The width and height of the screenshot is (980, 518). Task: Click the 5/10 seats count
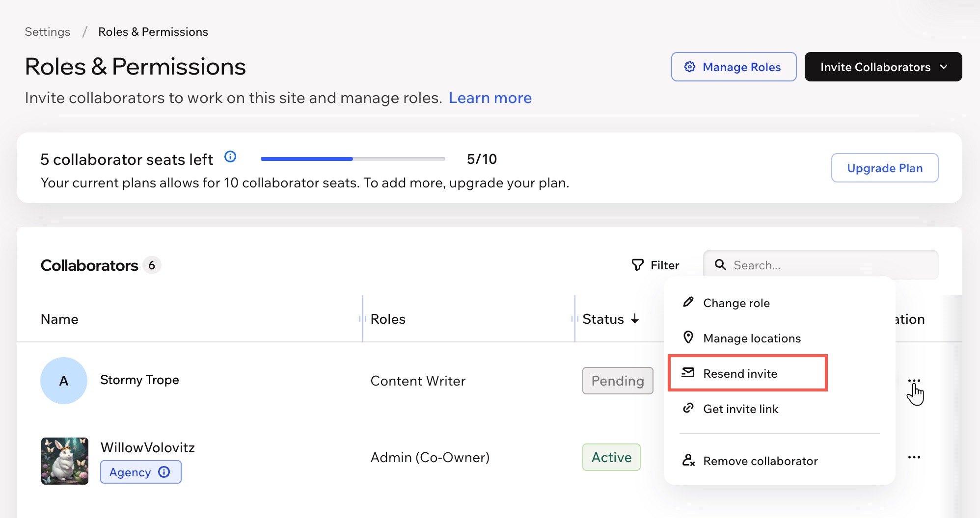[482, 159]
